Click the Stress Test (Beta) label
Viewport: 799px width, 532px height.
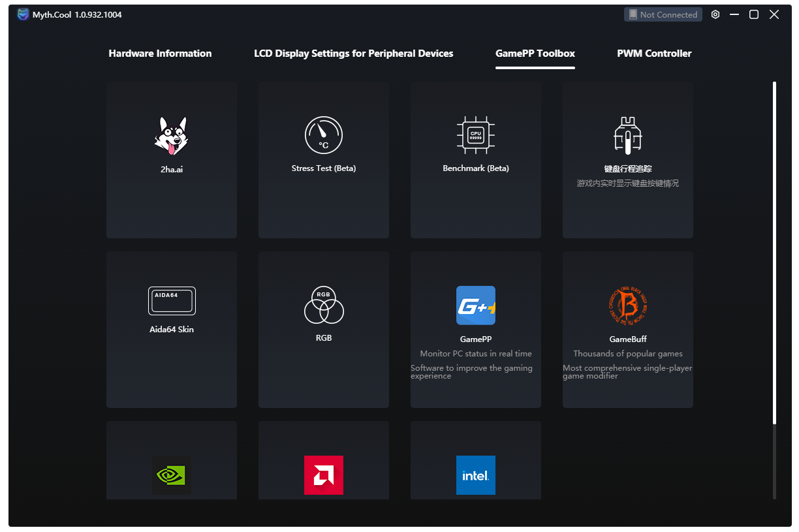tap(324, 168)
